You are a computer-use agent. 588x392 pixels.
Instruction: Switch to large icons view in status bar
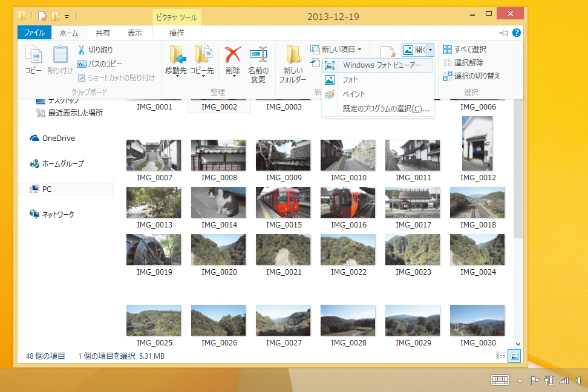[x=514, y=356]
